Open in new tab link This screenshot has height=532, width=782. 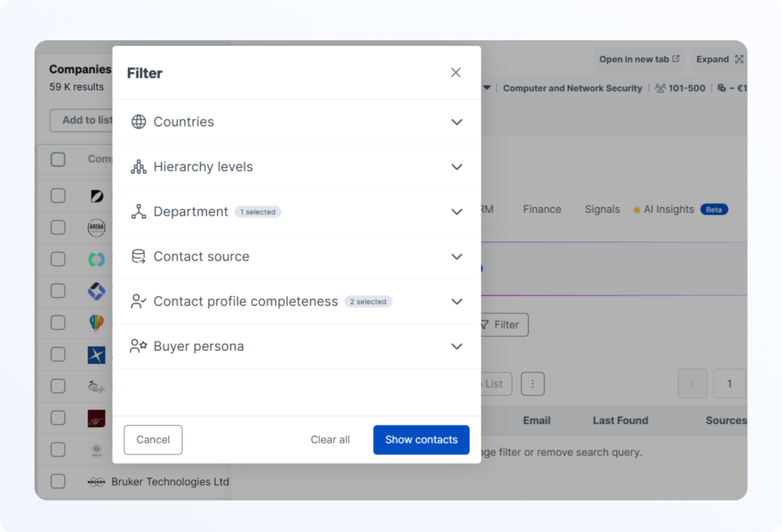point(640,60)
